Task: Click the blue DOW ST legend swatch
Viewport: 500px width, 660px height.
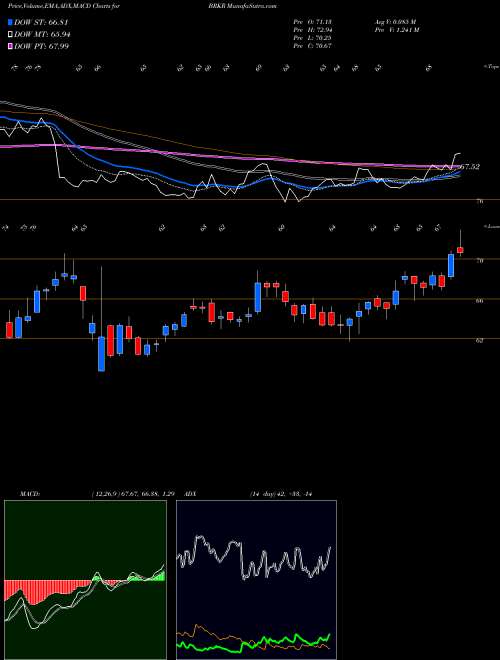Action: pos(10,23)
